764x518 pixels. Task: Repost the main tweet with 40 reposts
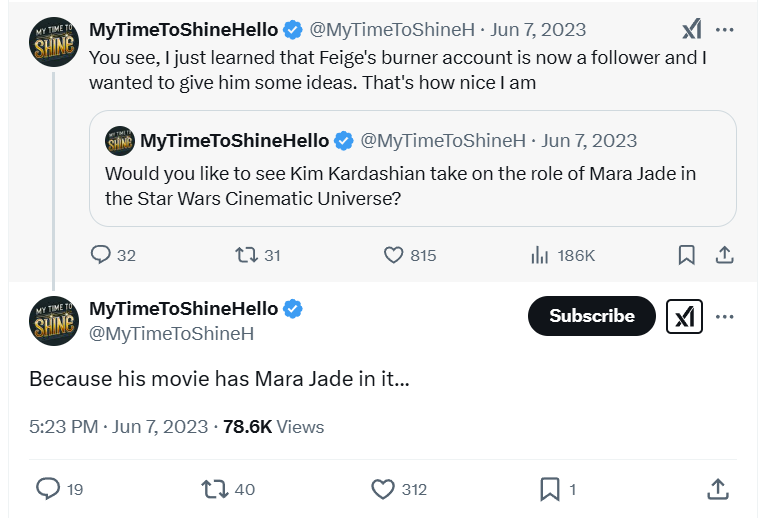(215, 488)
